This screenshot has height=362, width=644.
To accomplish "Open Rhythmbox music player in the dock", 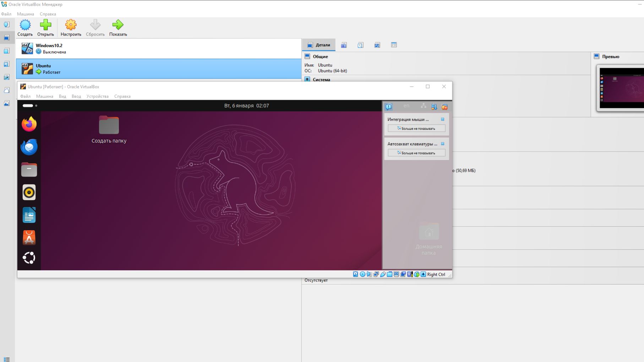I will [x=29, y=192].
